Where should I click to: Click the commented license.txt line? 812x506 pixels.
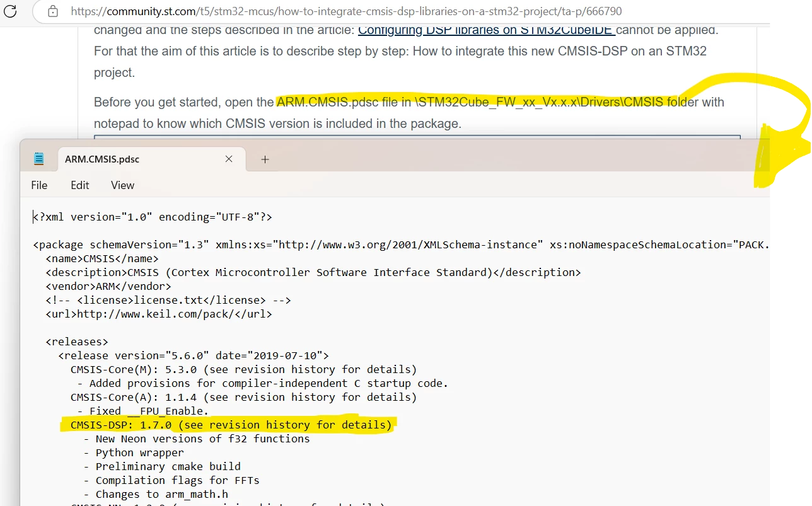[x=168, y=300]
